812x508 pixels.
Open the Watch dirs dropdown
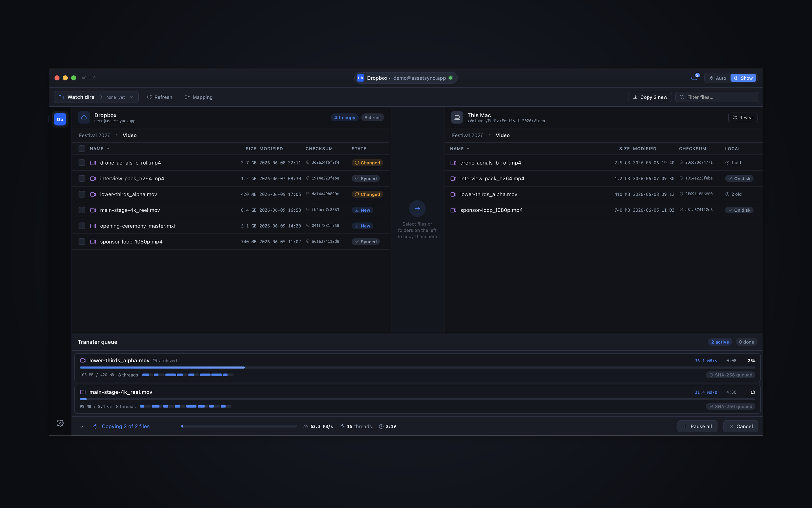[96, 97]
